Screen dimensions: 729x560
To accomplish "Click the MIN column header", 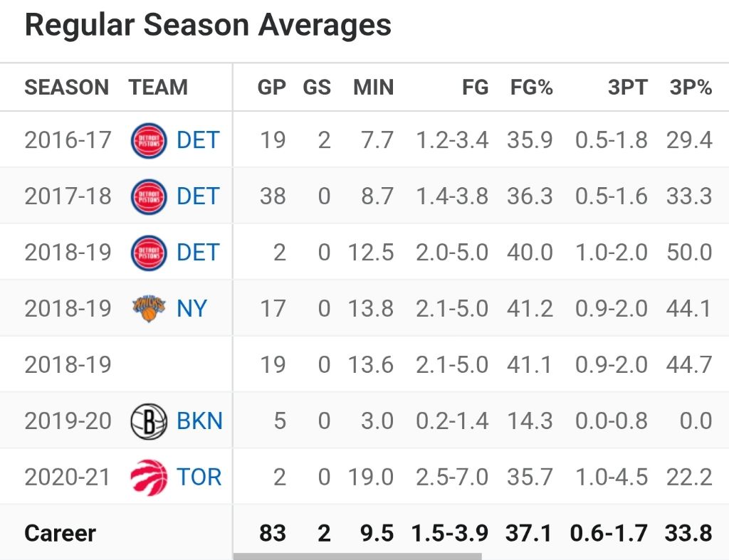I will (373, 88).
